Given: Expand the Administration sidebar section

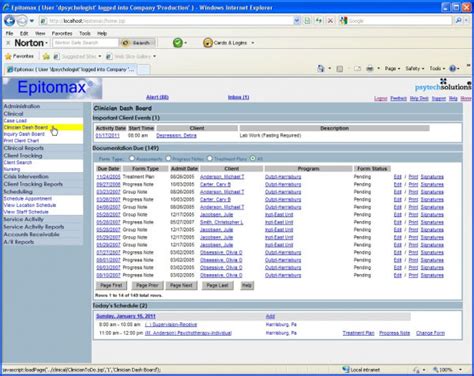Looking at the screenshot, I should point(22,106).
